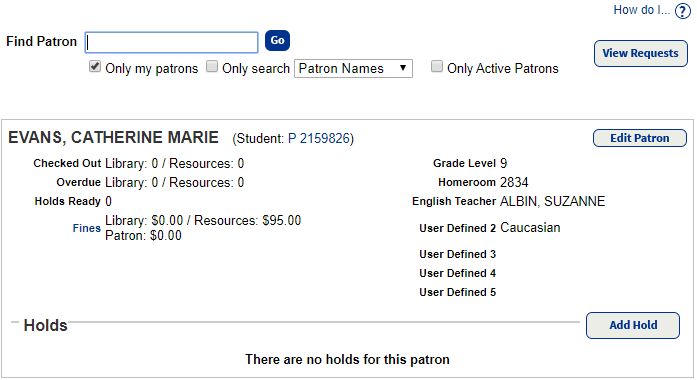
Task: Open the Fines link
Action: [x=87, y=228]
